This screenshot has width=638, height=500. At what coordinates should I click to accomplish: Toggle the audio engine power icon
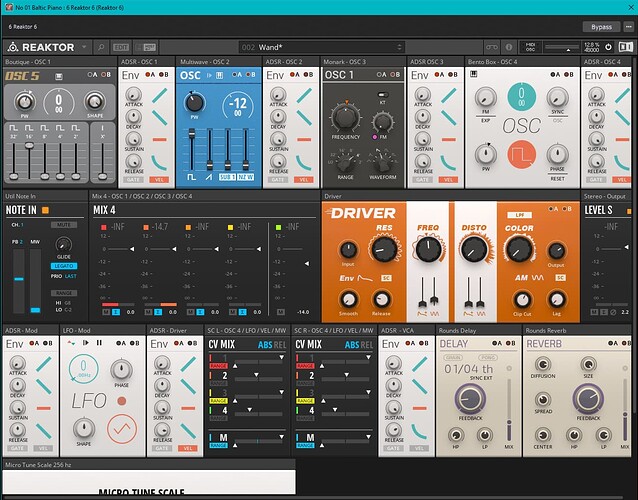608,47
